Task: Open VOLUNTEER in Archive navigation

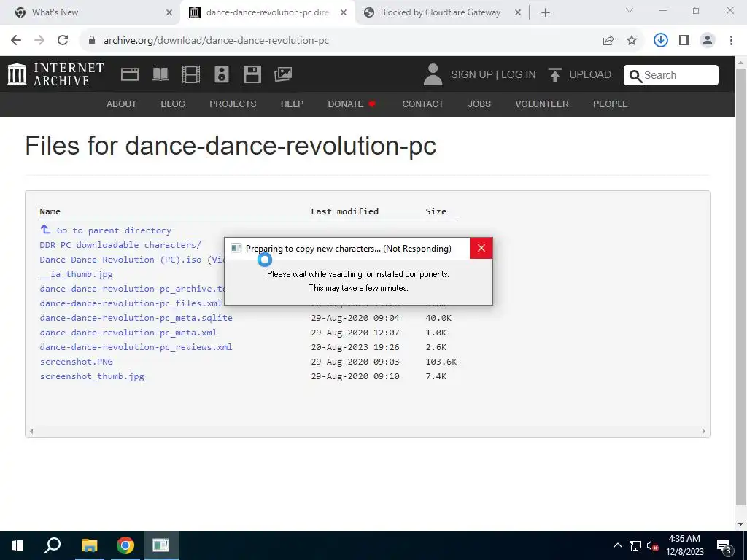Action: pyautogui.click(x=542, y=104)
